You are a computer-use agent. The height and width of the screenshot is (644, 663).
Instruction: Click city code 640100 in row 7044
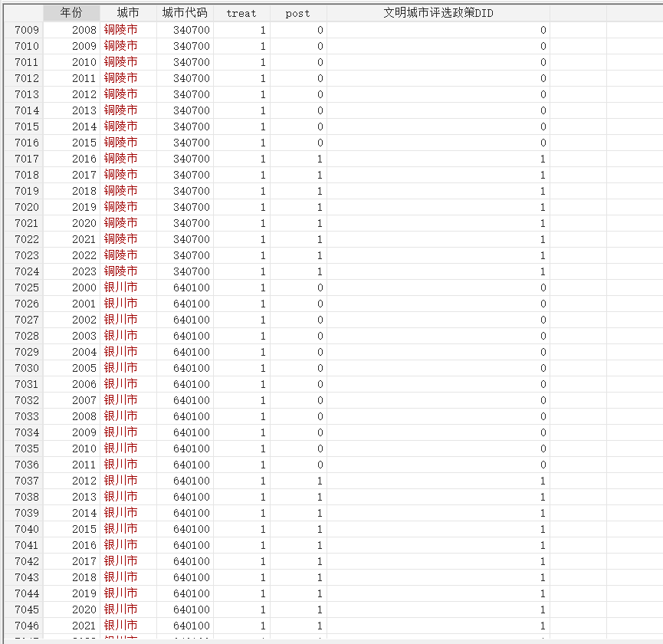[x=185, y=593]
